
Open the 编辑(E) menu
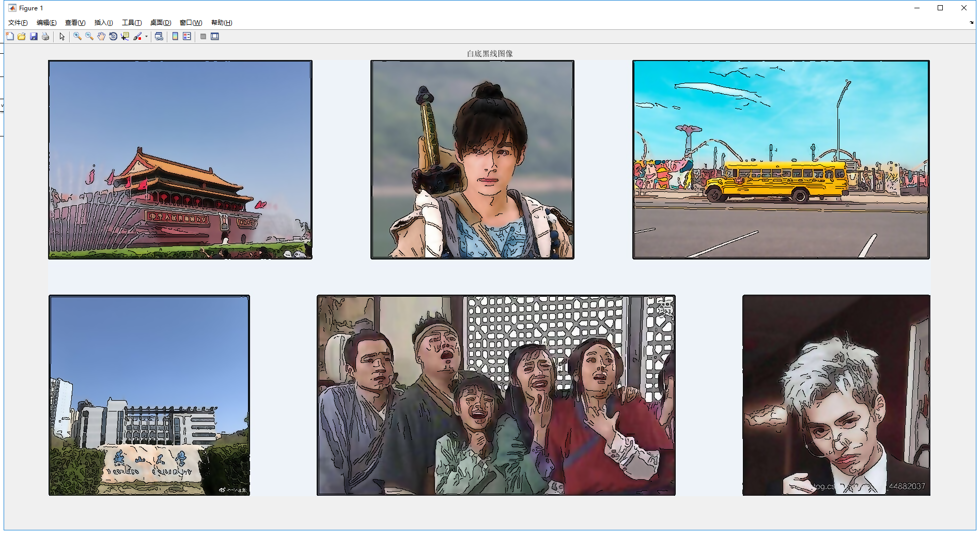(46, 23)
